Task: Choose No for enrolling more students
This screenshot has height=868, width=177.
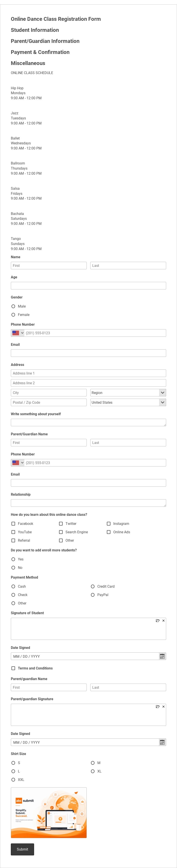Action: [x=13, y=568]
